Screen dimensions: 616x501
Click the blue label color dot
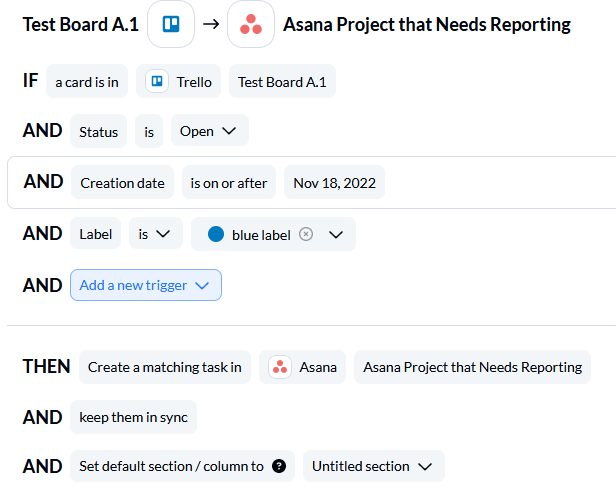[216, 234]
